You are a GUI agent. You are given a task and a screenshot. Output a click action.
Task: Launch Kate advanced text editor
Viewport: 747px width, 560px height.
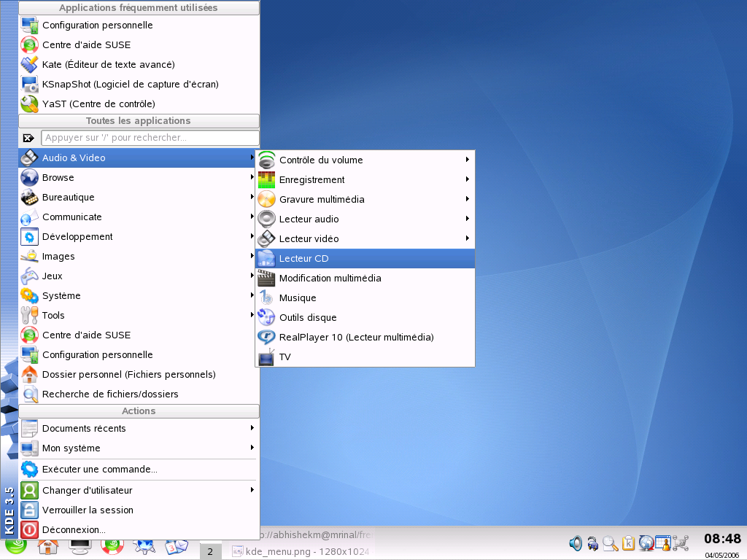pos(139,64)
